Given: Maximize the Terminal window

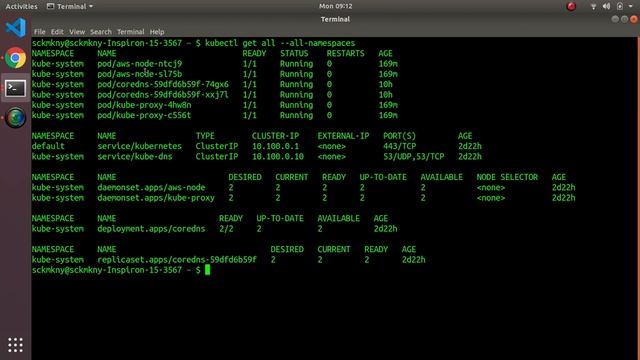Looking at the screenshot, I should pyautogui.click(x=624, y=19).
